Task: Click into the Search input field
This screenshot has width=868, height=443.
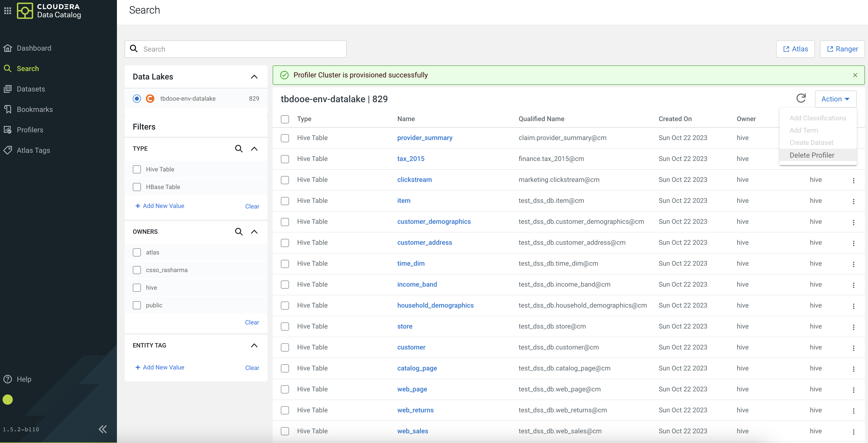Action: (x=243, y=49)
